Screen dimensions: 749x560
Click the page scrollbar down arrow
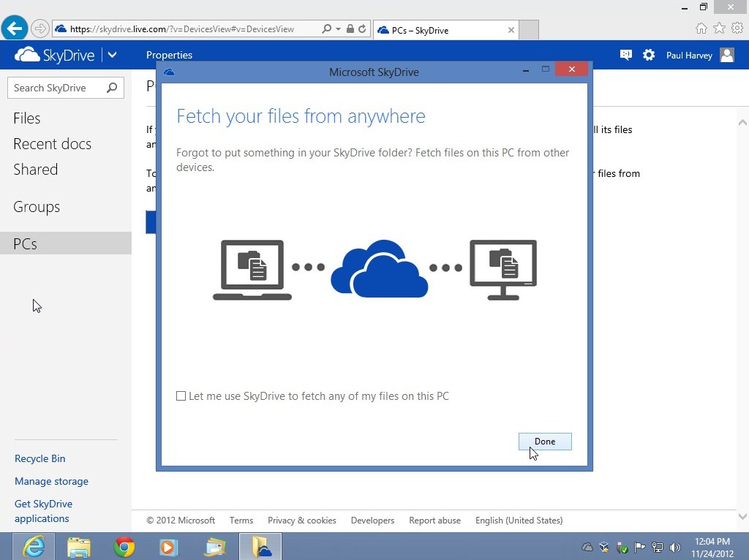coord(742,516)
